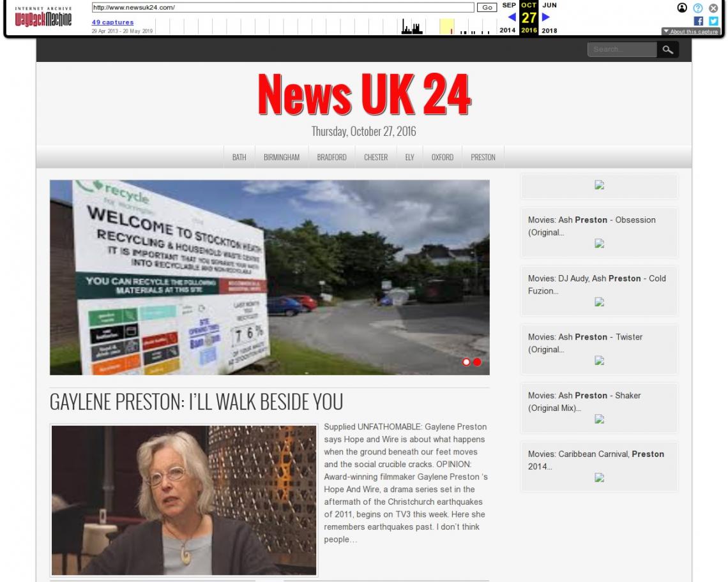Open the CHESTER menu tab
The image size is (728, 582).
pos(375,157)
